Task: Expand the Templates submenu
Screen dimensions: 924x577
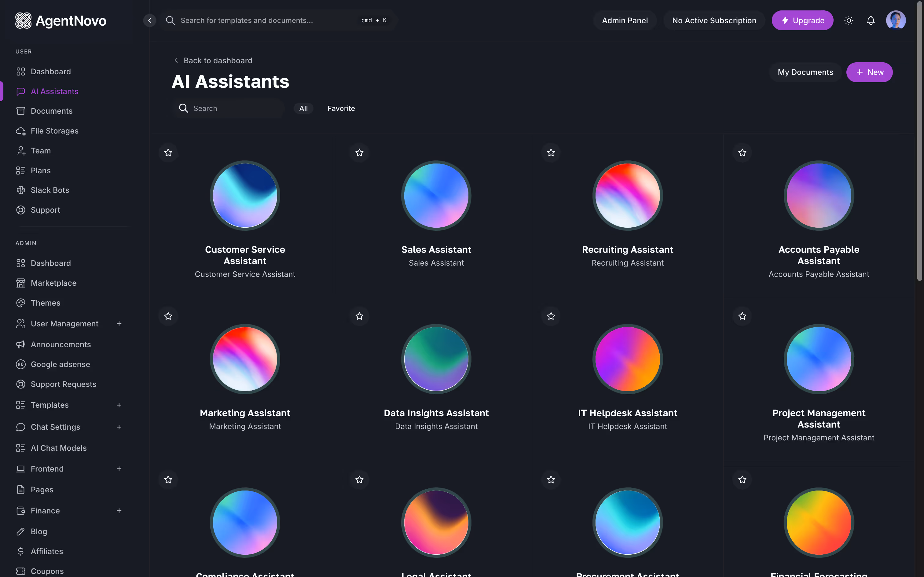Action: click(x=119, y=405)
